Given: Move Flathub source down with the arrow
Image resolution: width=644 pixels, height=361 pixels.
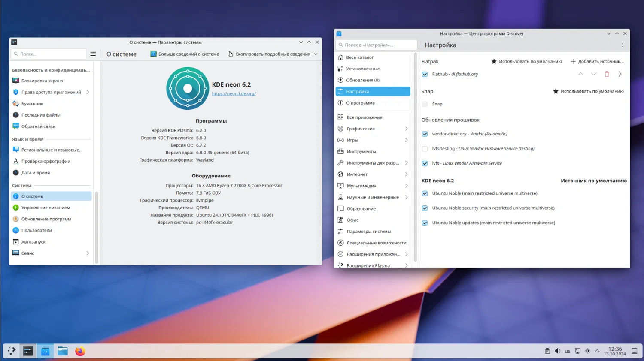Looking at the screenshot, I should coord(594,74).
